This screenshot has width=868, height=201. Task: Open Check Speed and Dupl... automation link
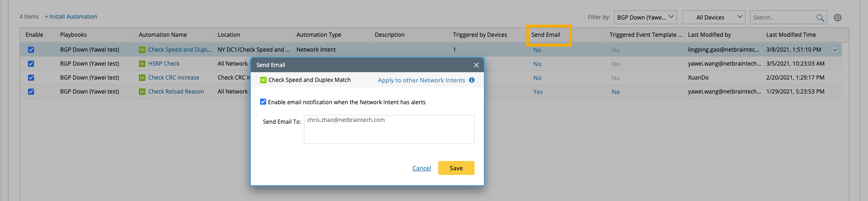[x=179, y=50]
